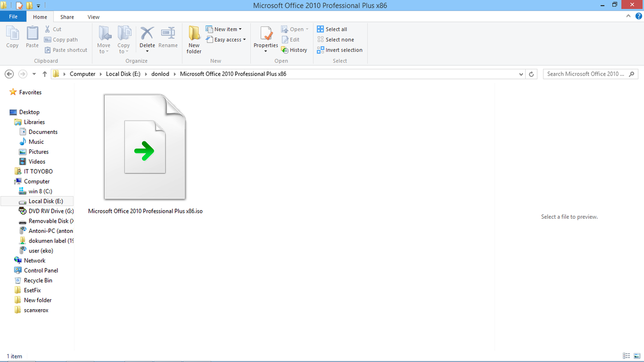The image size is (644, 362).
Task: Select the Home ribbon tab
Action: pyautogui.click(x=40, y=17)
